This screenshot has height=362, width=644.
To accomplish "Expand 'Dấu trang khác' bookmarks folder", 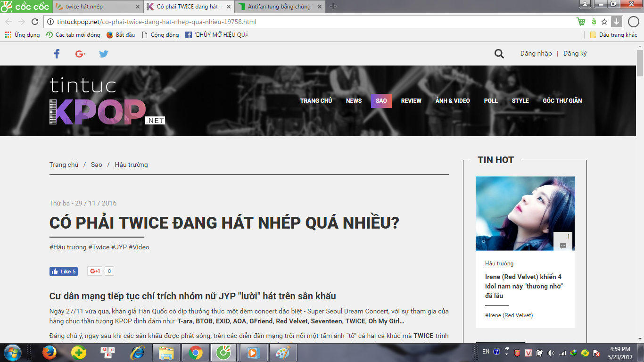I will tap(614, 35).
